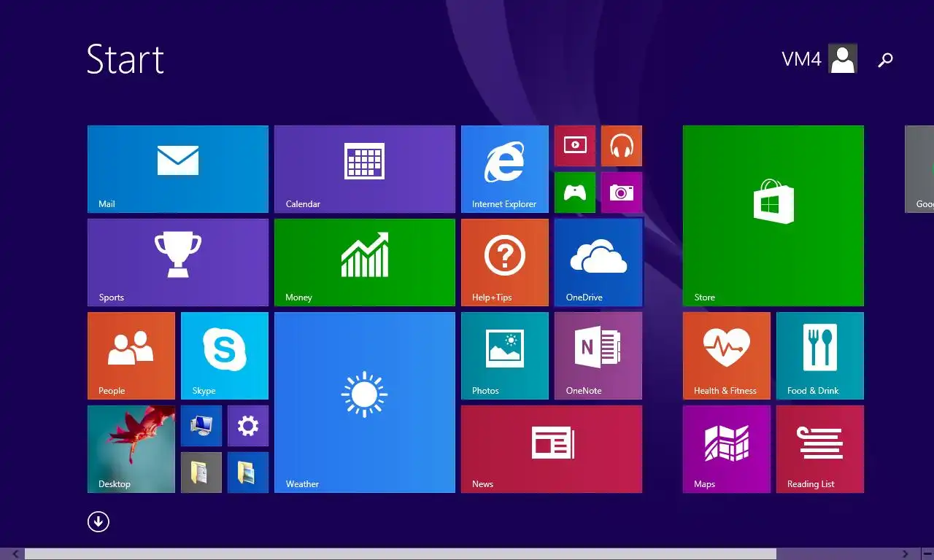Launch Internet Explorer tile
This screenshot has height=560, width=934.
(505, 169)
